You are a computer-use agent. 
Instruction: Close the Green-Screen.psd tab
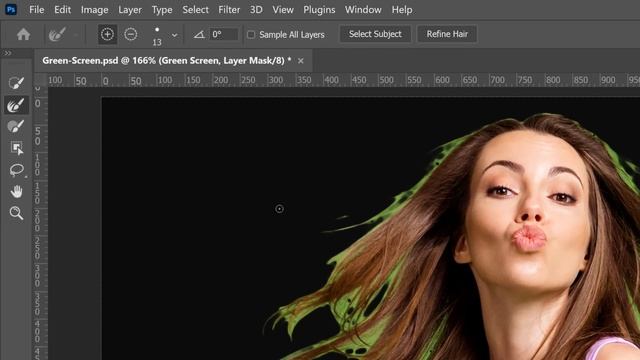[301, 61]
